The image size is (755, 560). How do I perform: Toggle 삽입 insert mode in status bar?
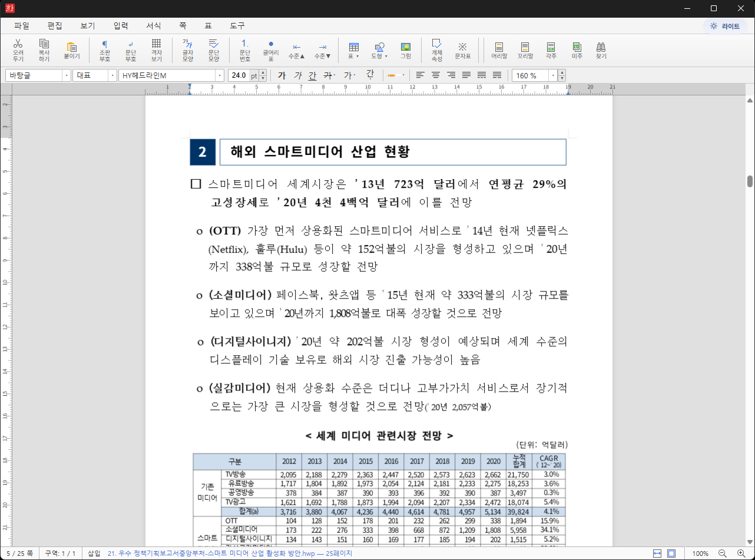click(94, 554)
